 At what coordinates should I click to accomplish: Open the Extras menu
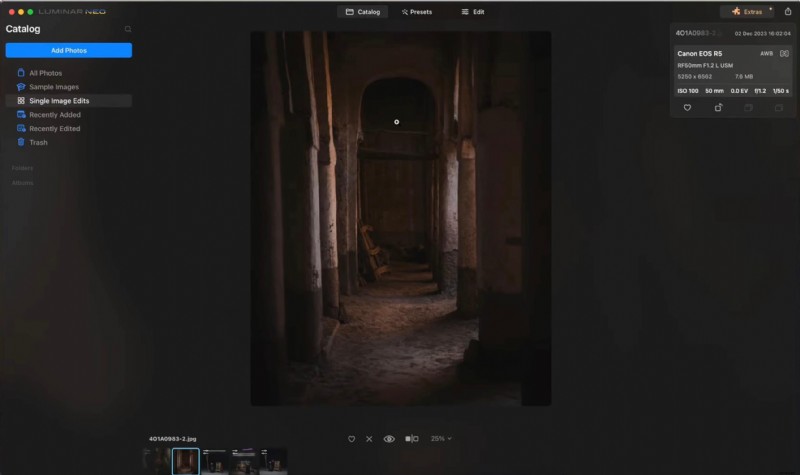747,11
